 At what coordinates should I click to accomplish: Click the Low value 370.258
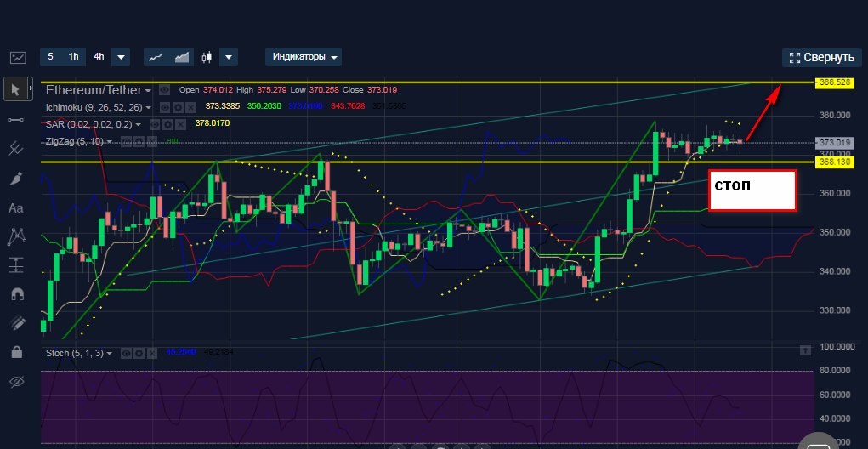point(322,89)
